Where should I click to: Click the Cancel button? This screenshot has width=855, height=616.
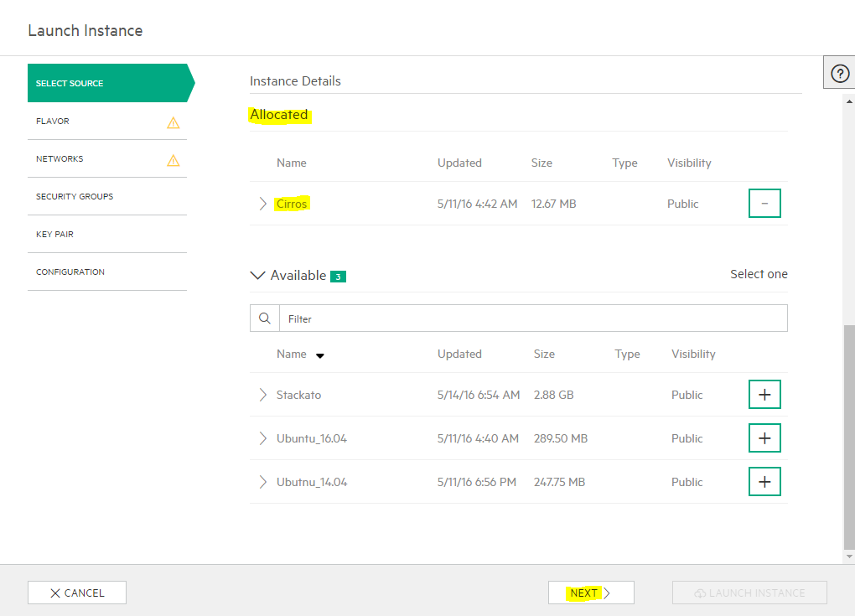(77, 593)
